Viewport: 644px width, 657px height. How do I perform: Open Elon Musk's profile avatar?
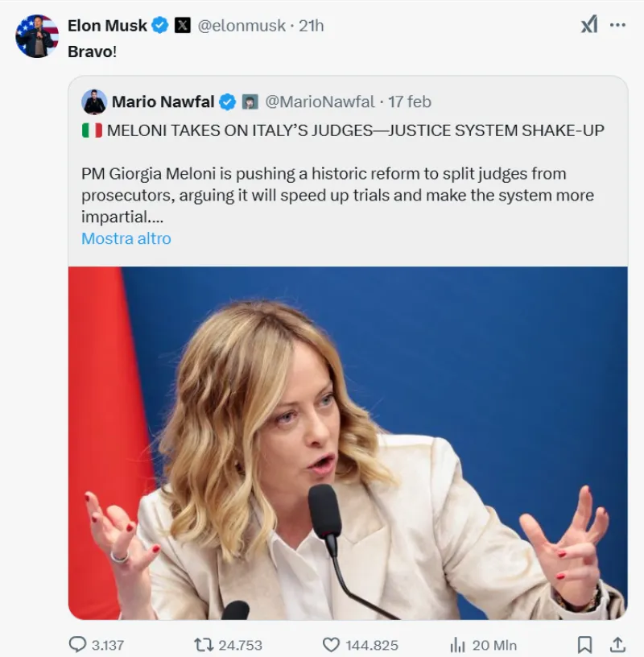click(37, 36)
